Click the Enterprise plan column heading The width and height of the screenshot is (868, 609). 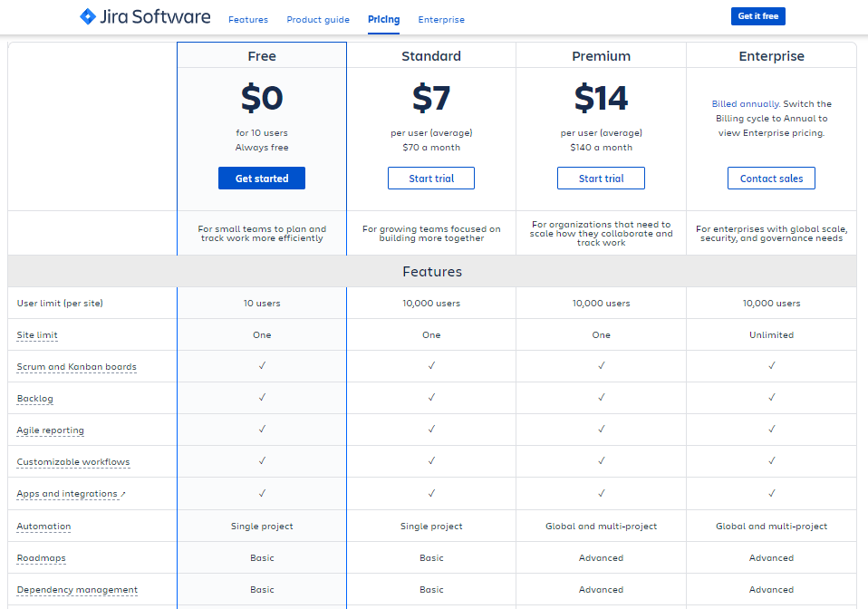tap(772, 56)
